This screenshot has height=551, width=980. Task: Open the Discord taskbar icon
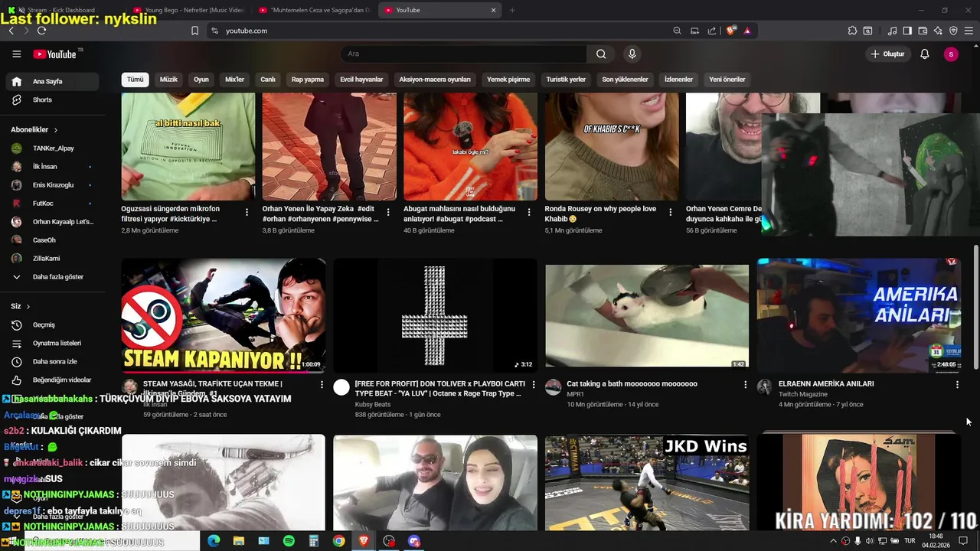[414, 541]
